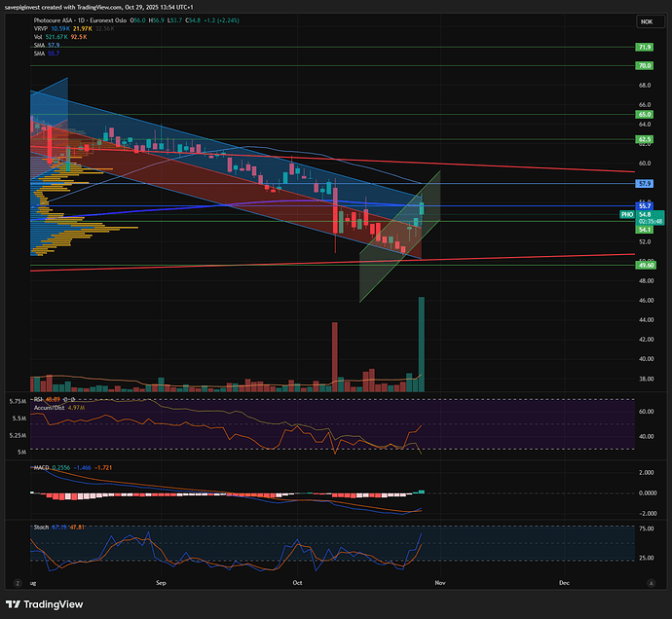672x619 pixels.
Task: Click the green 49.60 price level tag
Action: coord(644,265)
